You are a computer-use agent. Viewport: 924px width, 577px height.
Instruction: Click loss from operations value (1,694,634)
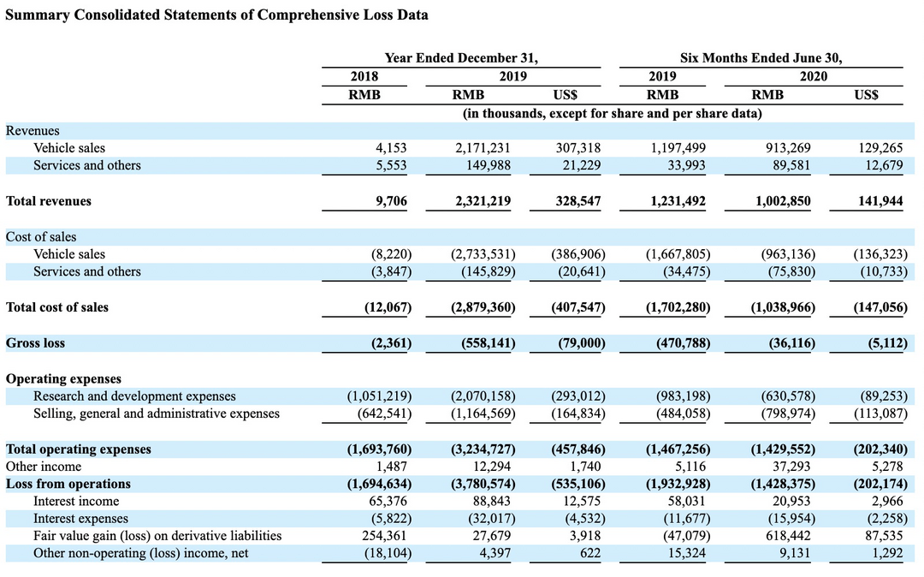pos(379,484)
